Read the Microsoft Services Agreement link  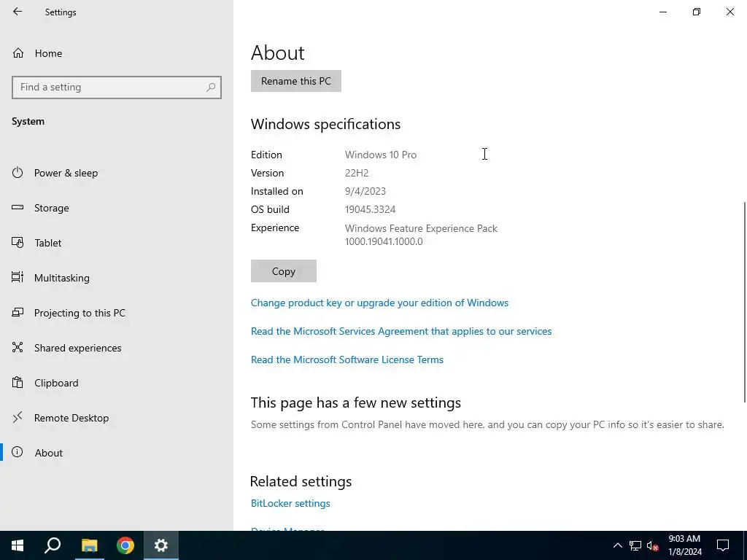tap(401, 332)
